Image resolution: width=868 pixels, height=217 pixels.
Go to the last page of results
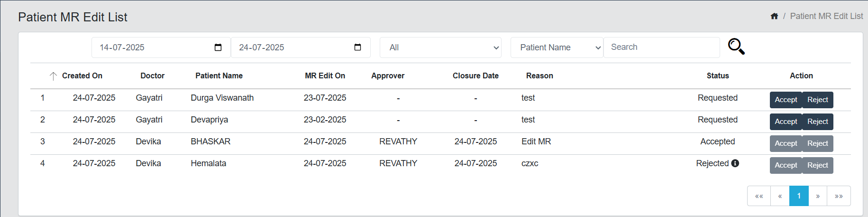tap(839, 196)
